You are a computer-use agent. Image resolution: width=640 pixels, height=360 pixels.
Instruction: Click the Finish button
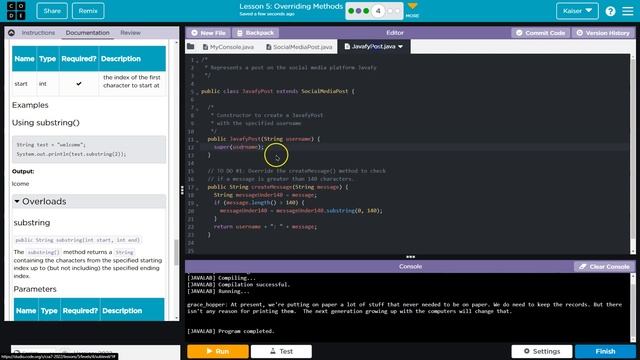[605, 351]
